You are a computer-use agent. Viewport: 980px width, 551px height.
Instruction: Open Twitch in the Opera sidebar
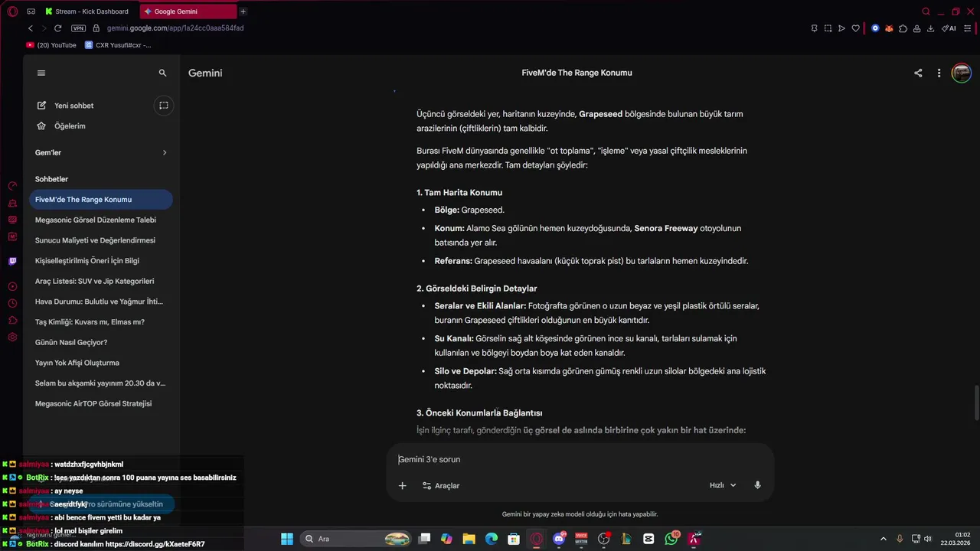12,261
